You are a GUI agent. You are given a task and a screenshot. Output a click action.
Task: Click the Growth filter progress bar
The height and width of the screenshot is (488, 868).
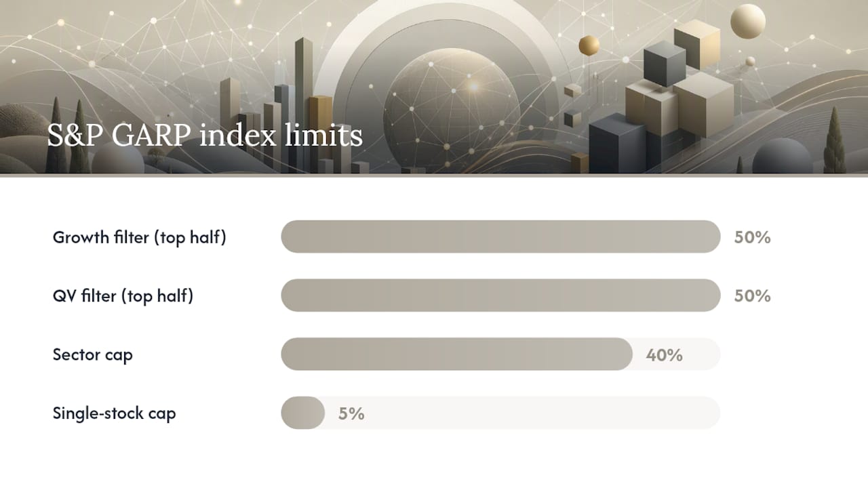pos(500,237)
